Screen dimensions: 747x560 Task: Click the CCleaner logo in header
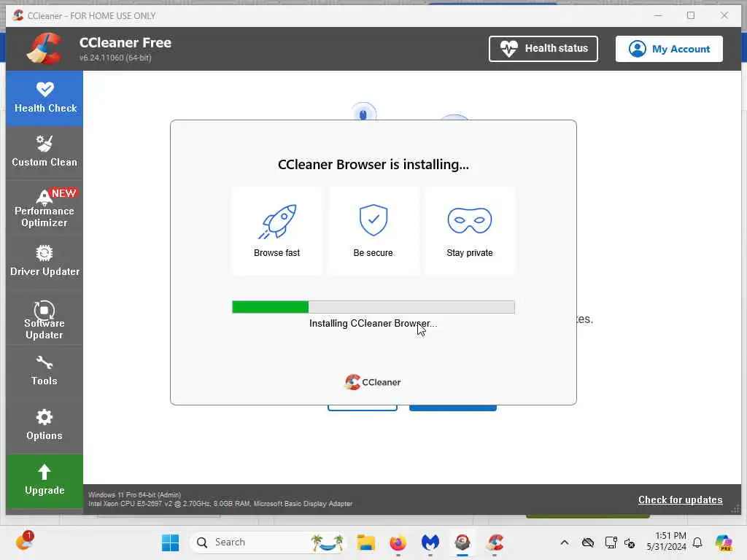44,49
